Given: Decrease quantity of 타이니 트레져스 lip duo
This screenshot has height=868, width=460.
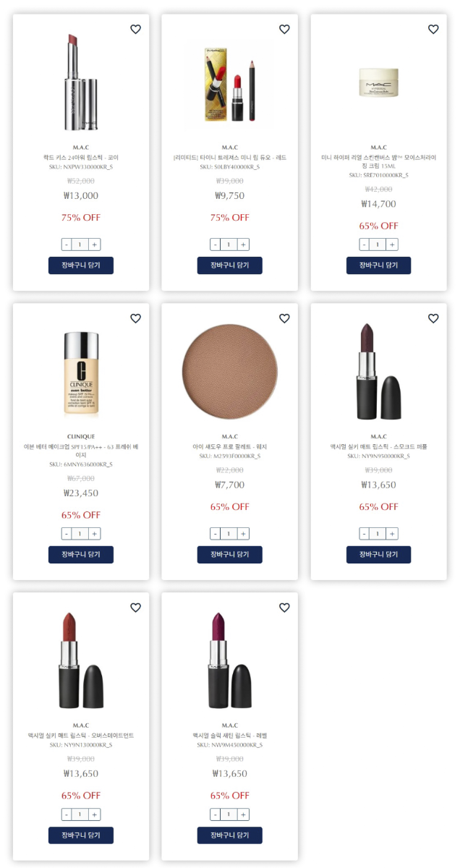Looking at the screenshot, I should (x=216, y=244).
